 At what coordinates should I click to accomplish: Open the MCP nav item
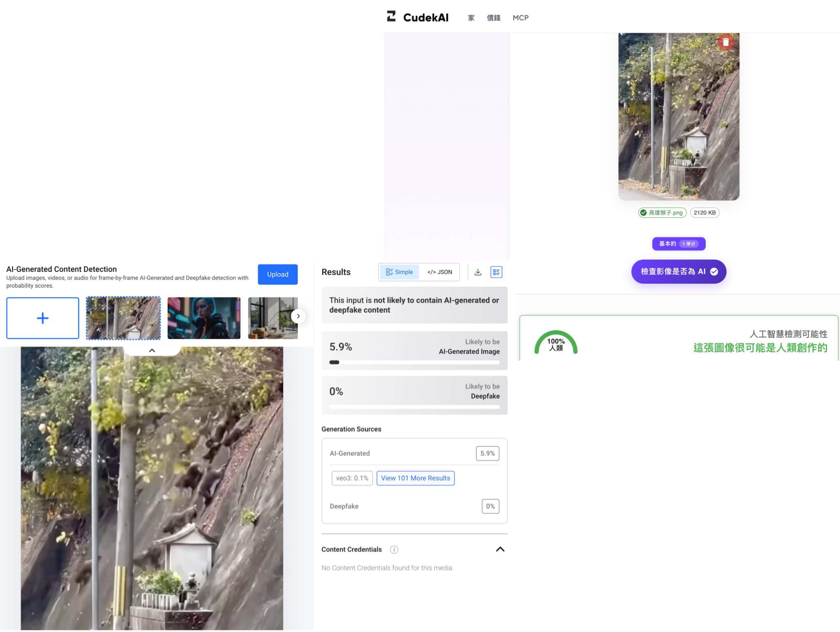[520, 18]
